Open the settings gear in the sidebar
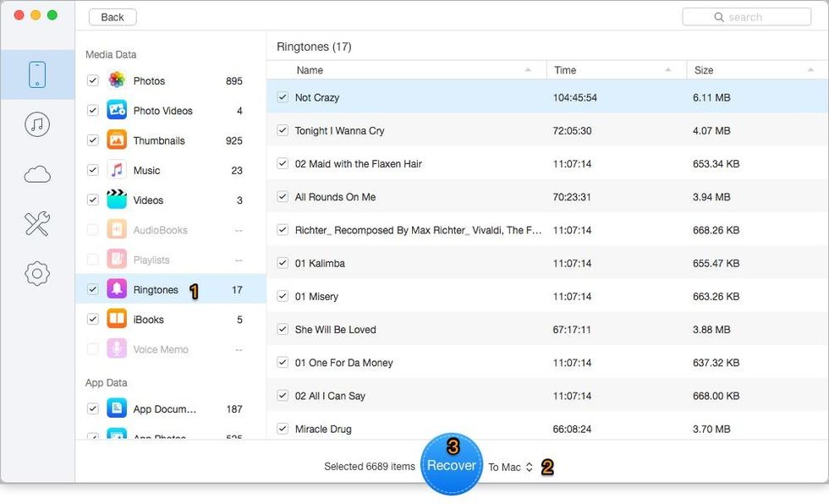The image size is (829, 504). [x=37, y=273]
